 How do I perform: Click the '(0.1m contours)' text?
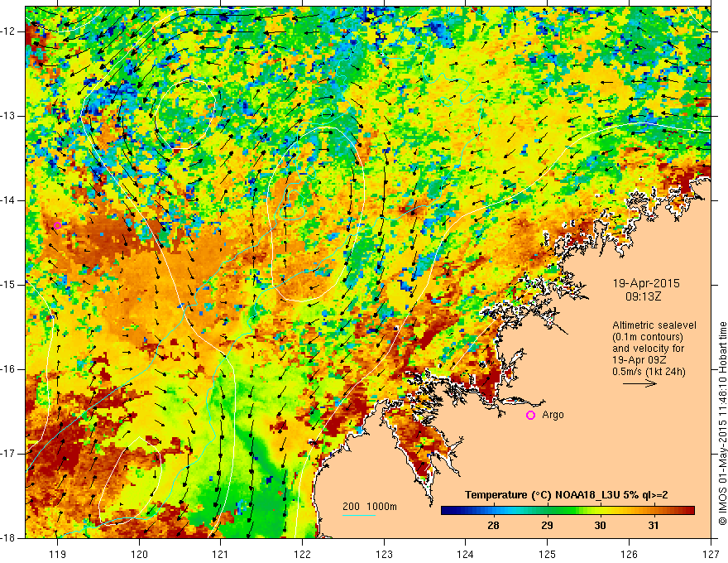coord(648,337)
